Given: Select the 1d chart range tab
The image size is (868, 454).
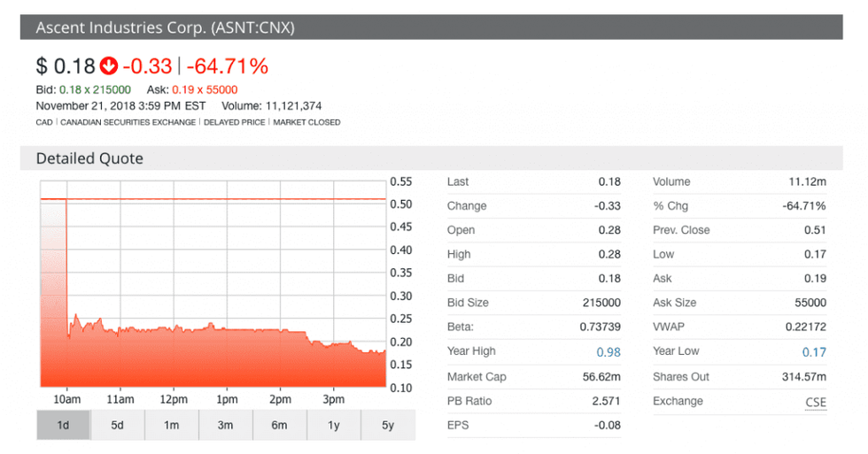Looking at the screenshot, I should tap(63, 425).
